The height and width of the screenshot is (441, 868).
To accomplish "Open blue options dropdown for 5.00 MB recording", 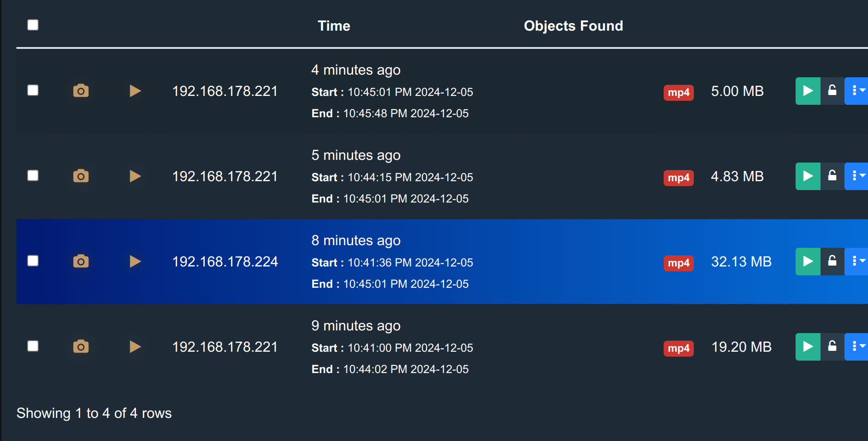I will tap(857, 91).
